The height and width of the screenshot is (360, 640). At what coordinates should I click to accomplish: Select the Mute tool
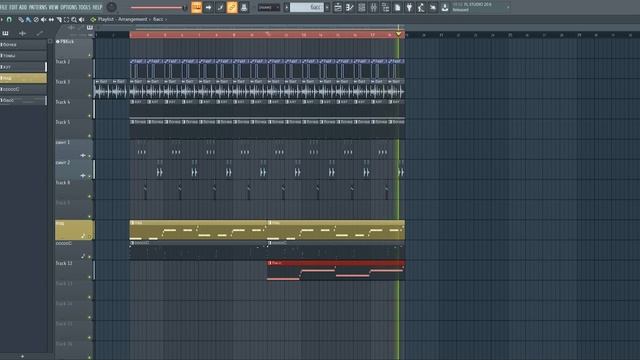43,19
